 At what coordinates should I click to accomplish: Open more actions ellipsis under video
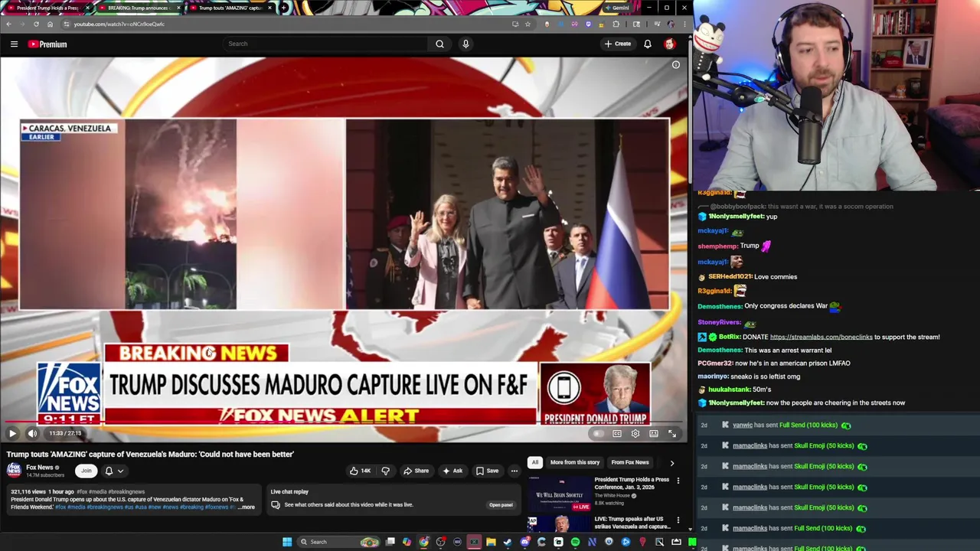click(x=514, y=471)
